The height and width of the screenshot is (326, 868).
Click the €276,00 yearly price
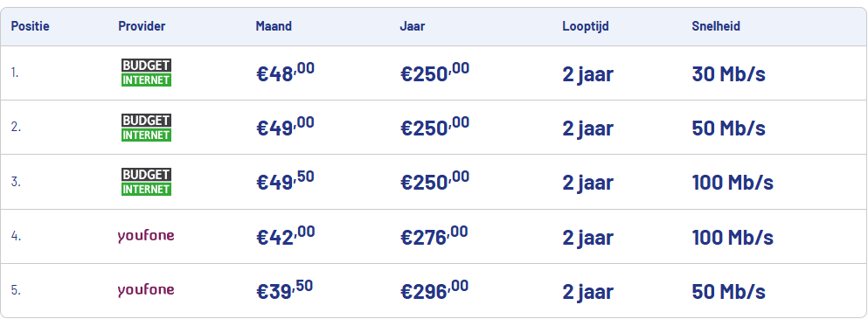click(x=434, y=236)
